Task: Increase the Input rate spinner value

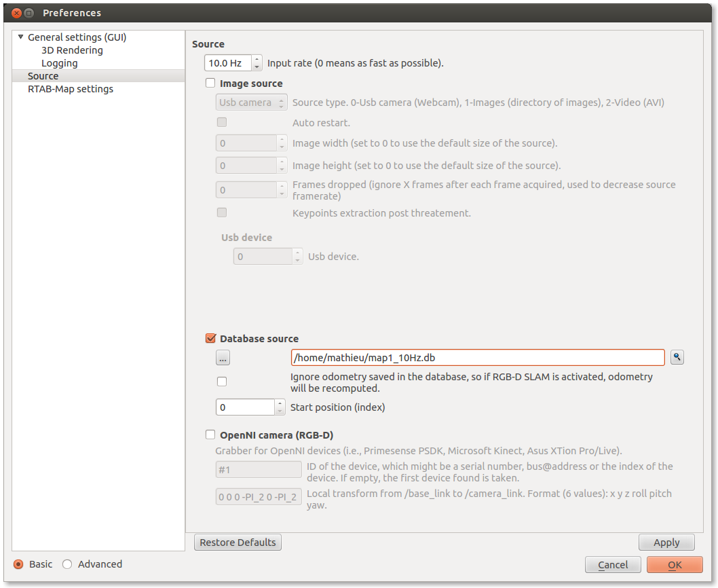Action: [257, 60]
